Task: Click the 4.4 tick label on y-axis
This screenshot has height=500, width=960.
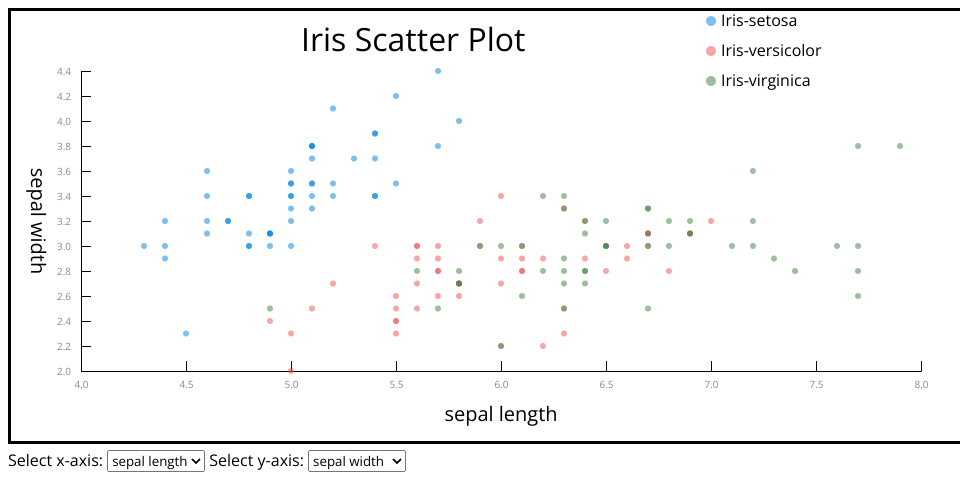Action: tap(64, 72)
